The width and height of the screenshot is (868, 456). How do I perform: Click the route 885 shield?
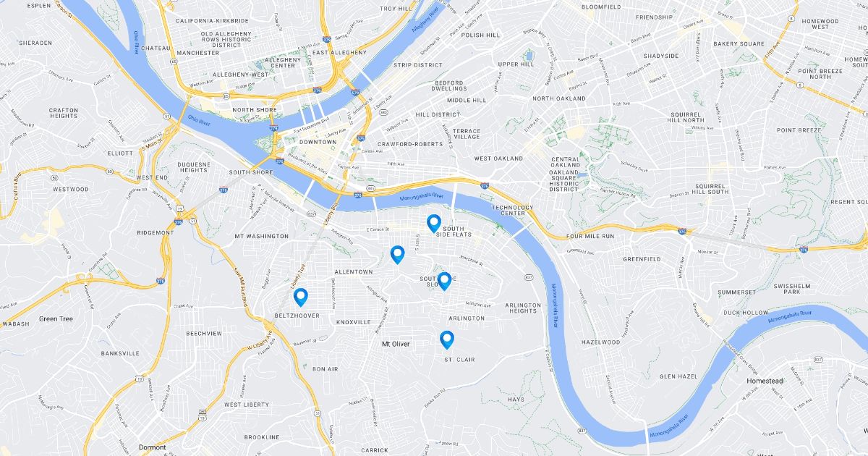370,187
